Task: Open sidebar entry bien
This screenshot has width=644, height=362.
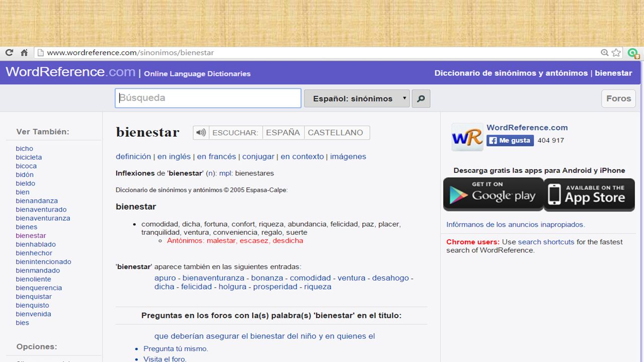Action: [23, 192]
